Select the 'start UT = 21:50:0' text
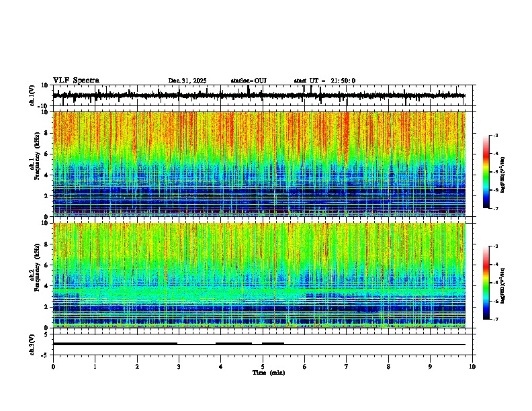The height and width of the screenshot is (411, 532). pyautogui.click(x=324, y=81)
